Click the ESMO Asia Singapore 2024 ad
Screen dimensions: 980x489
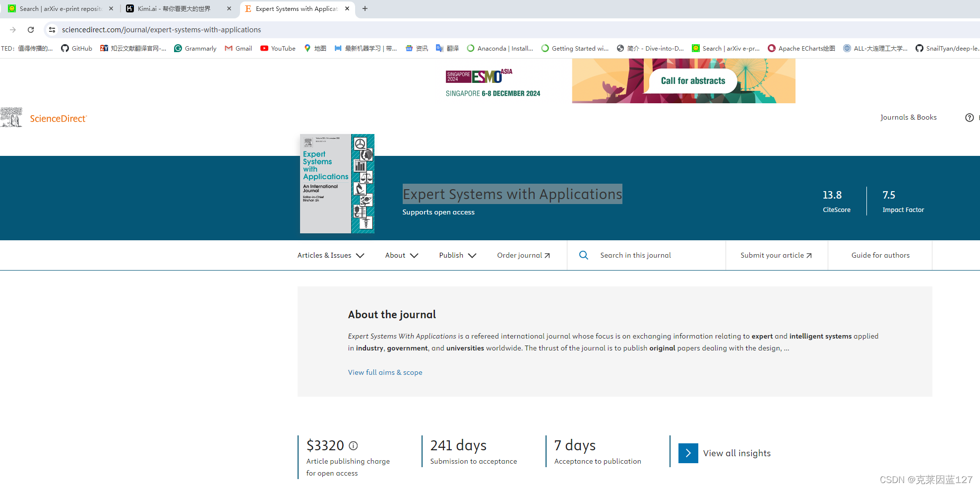[x=493, y=83]
